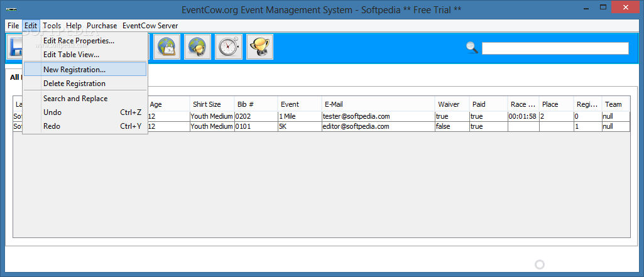
Task: Close the open Edit menu
Action: [x=31, y=26]
